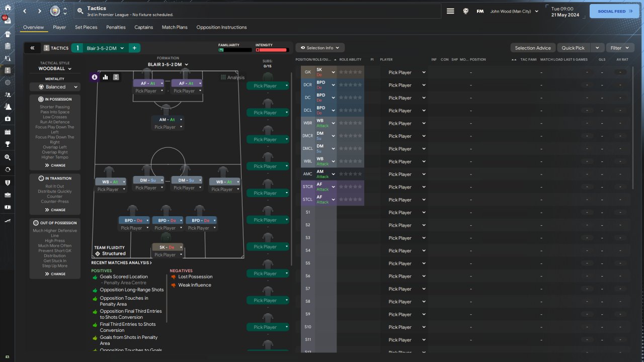This screenshot has height=362, width=644.
Task: Open the Home icon in sidebar
Action: click(8, 8)
